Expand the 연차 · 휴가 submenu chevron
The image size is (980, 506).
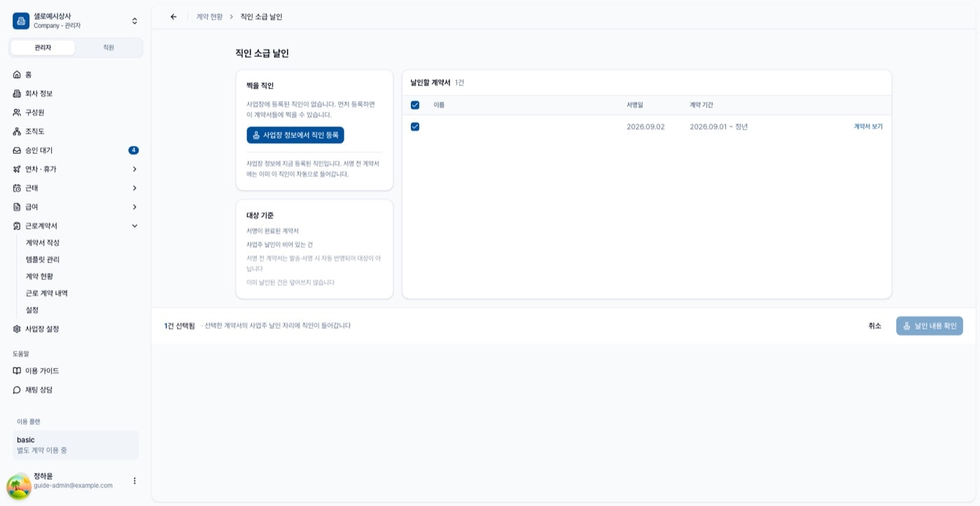pos(134,169)
